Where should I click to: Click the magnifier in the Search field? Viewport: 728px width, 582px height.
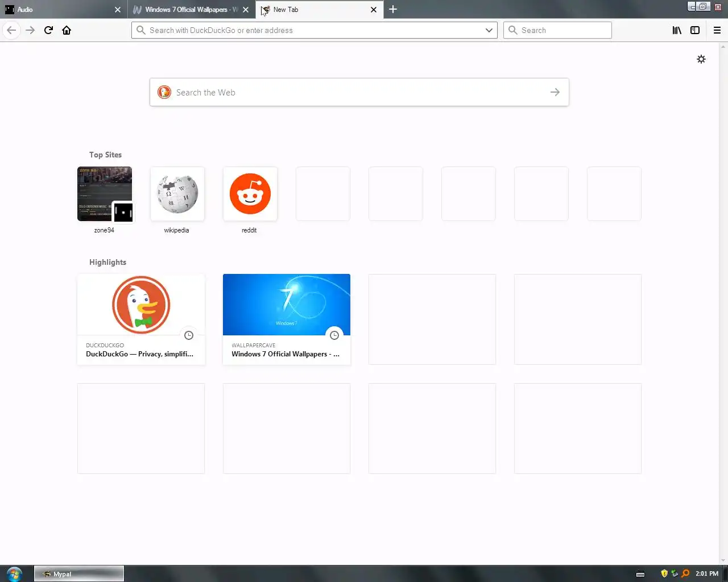pos(513,30)
